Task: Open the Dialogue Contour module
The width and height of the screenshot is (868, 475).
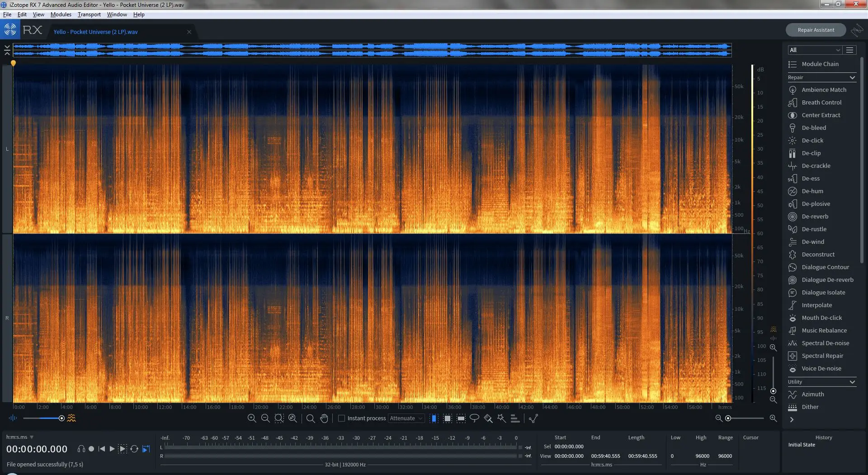Action: click(x=822, y=267)
